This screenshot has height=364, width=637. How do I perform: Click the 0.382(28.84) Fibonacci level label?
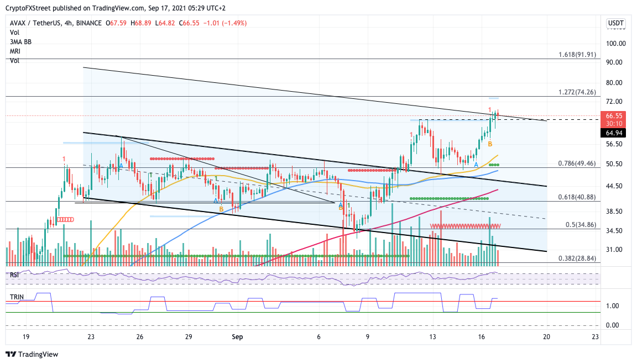(x=577, y=259)
